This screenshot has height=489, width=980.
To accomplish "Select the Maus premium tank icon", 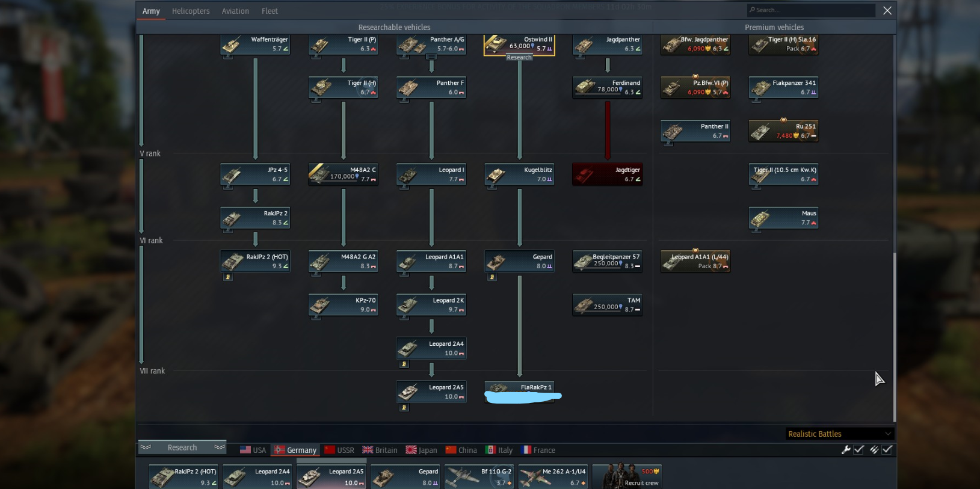I will (x=783, y=218).
